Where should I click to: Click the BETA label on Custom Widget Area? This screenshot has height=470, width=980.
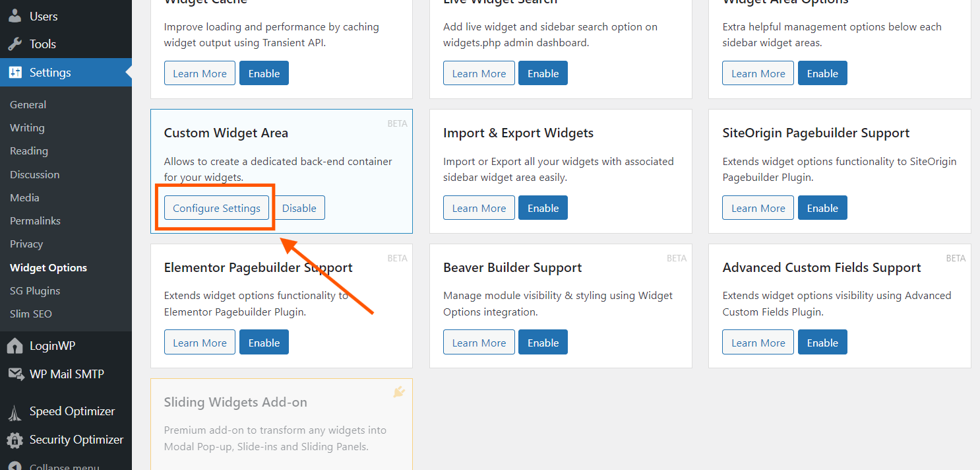pyautogui.click(x=397, y=123)
